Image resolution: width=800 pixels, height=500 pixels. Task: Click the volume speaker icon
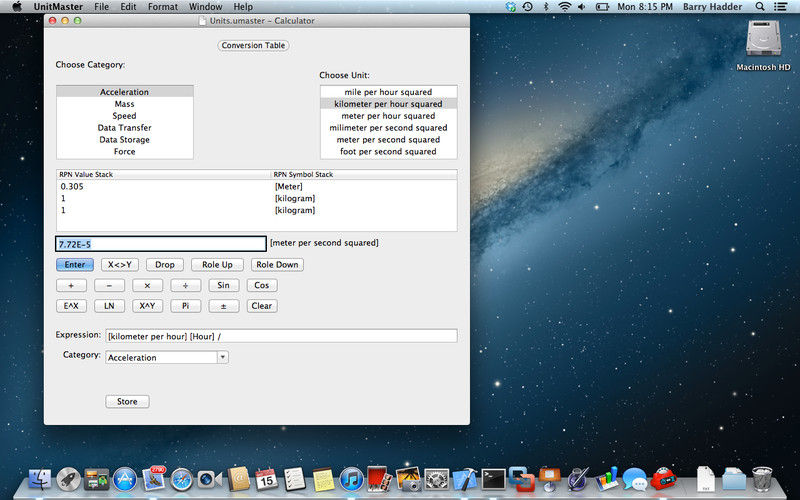click(582, 7)
